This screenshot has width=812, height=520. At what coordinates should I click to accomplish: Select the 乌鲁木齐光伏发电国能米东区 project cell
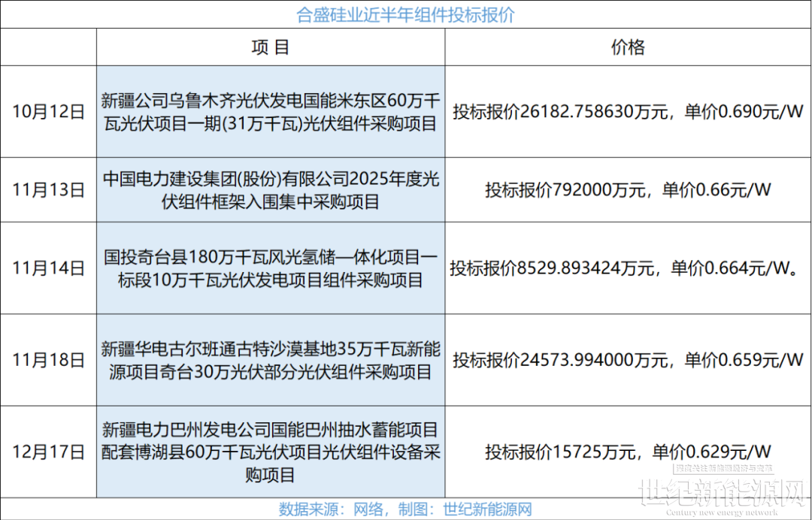pos(271,112)
